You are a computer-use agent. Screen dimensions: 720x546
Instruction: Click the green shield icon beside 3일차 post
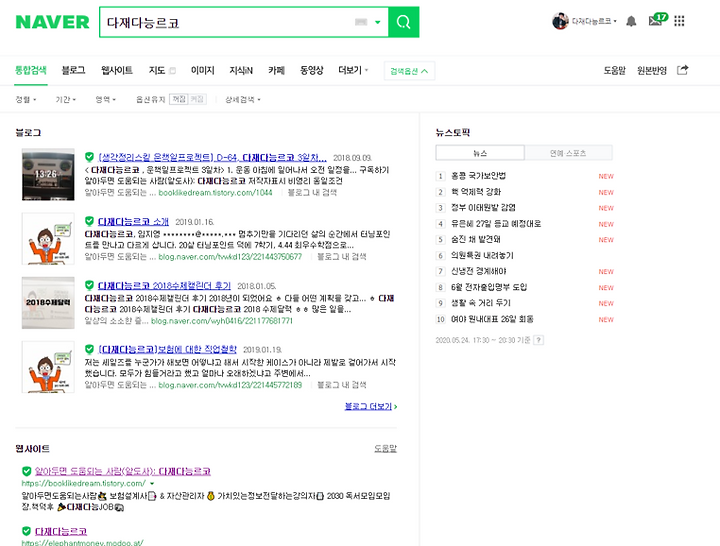coord(90,157)
